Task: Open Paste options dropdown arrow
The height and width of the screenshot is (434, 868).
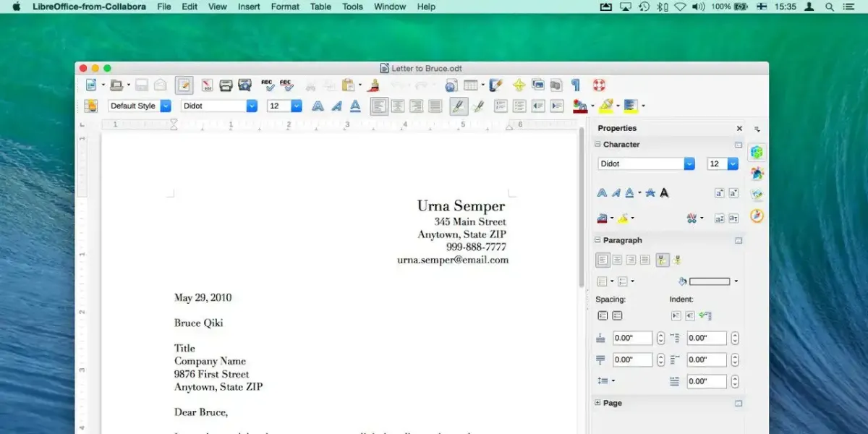Action: point(360,85)
